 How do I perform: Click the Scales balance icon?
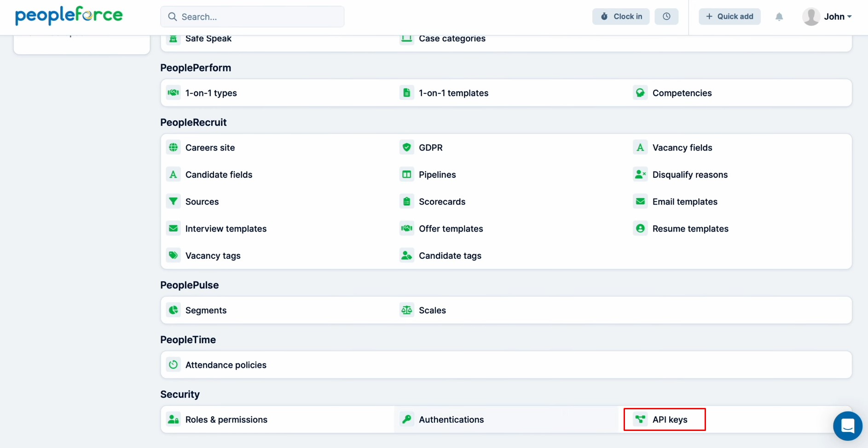tap(406, 310)
